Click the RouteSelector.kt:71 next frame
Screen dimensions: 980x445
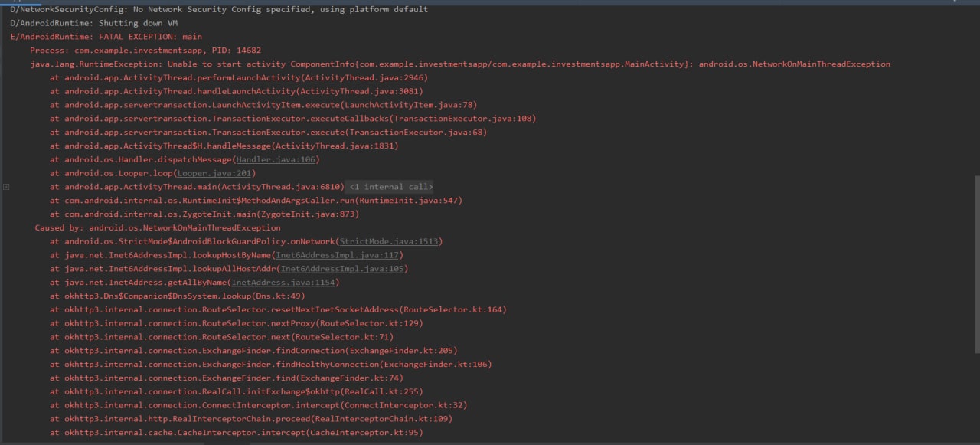coord(222,337)
